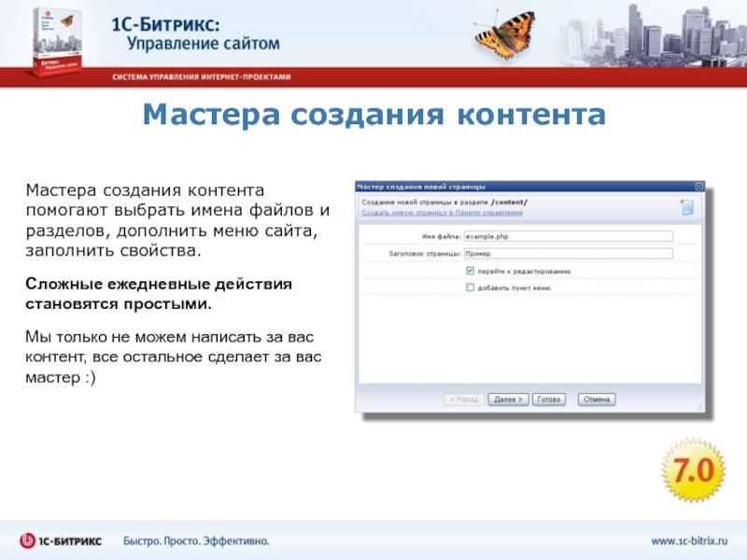Click the product box image in header
This screenshot has height=560, width=747.
click(56, 42)
